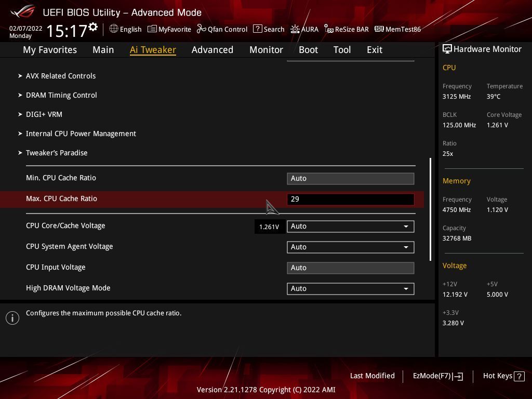The image size is (532, 399).
Task: Click the Hot Keys question-mark box
Action: click(x=519, y=376)
